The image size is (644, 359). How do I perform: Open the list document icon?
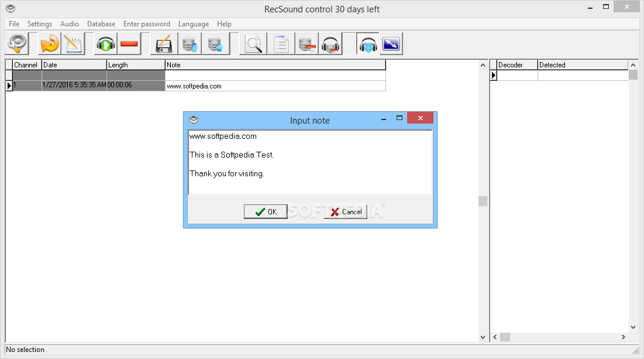[x=281, y=43]
